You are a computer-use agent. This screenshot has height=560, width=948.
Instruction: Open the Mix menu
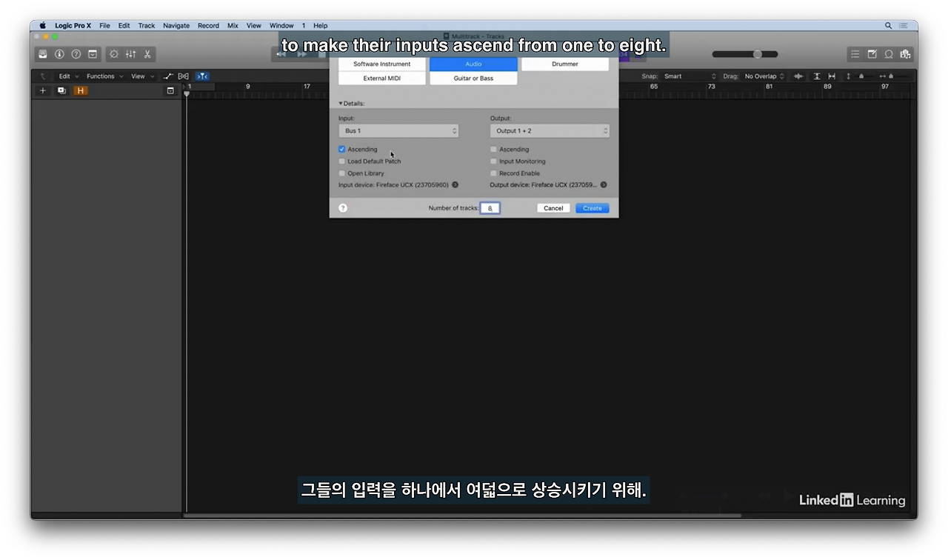[233, 25]
